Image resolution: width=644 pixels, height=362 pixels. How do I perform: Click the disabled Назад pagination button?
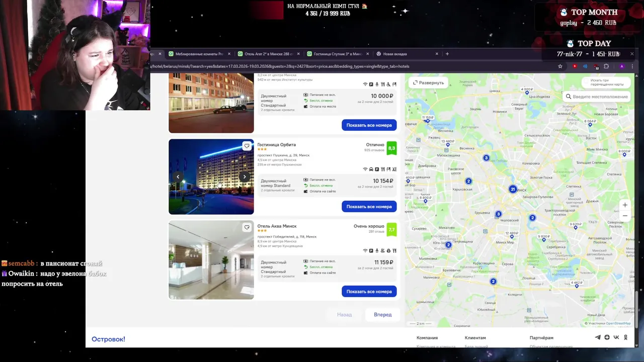coord(344,315)
